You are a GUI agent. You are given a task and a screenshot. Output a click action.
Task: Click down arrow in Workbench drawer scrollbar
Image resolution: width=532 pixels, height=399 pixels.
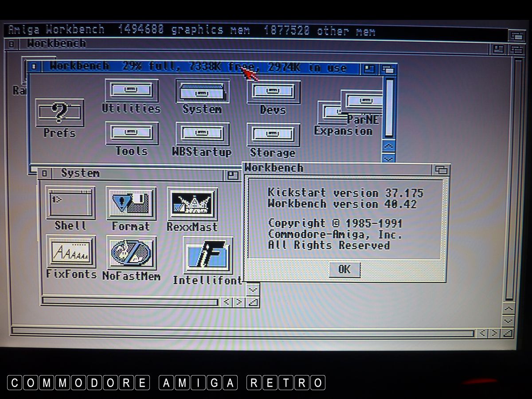[x=388, y=158]
